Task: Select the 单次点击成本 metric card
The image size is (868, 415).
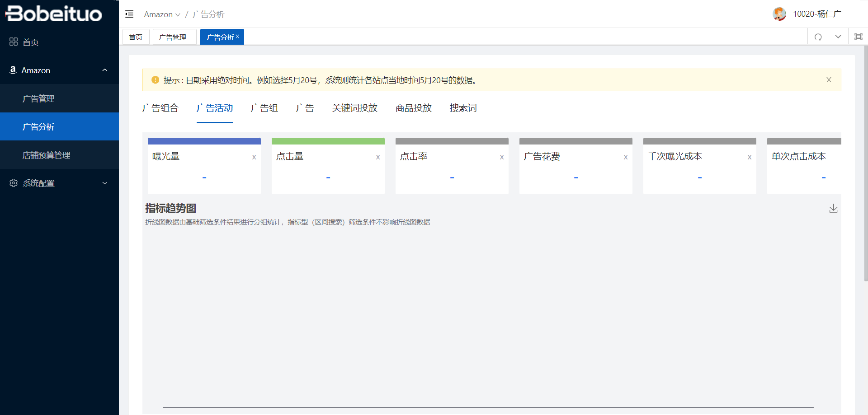Action: point(804,166)
